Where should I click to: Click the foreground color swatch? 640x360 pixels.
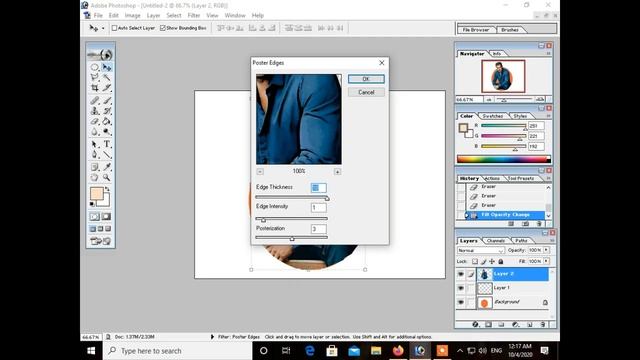(97, 193)
